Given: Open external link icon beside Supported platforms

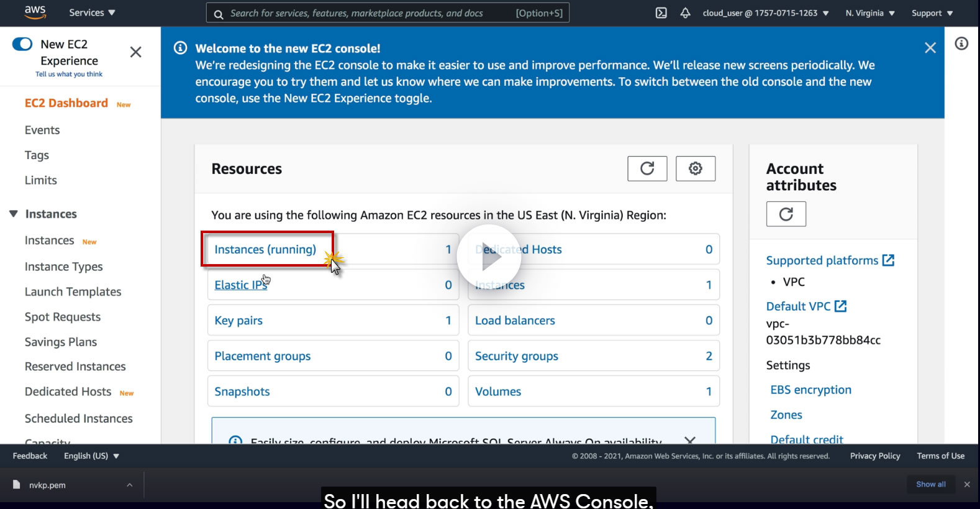Looking at the screenshot, I should [889, 260].
